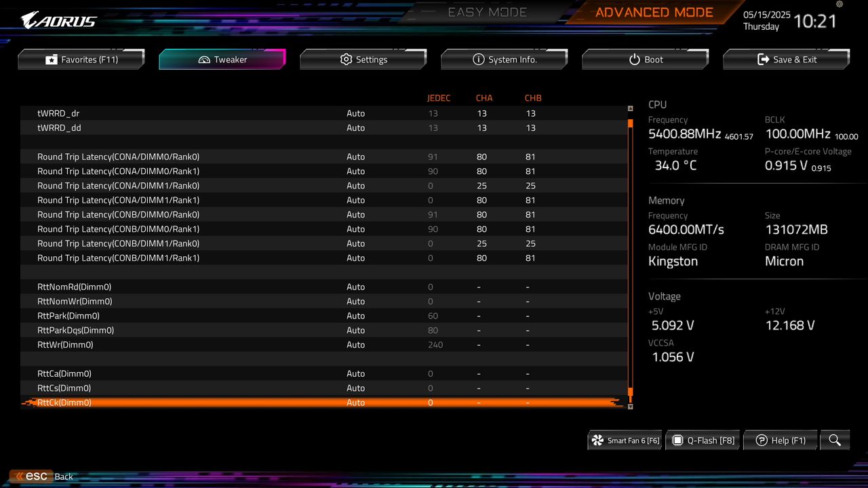Image resolution: width=868 pixels, height=488 pixels.
Task: Switch to Easy Mode
Action: tap(488, 12)
